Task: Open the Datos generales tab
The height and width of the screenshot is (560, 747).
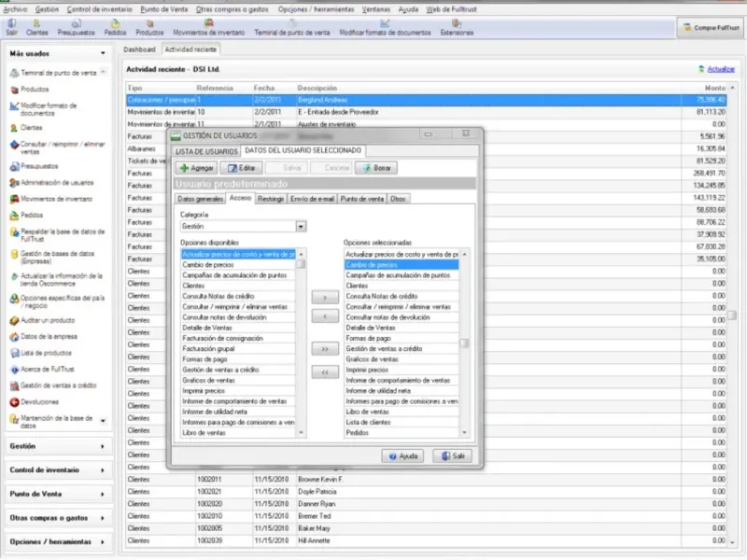Action: [x=200, y=199]
